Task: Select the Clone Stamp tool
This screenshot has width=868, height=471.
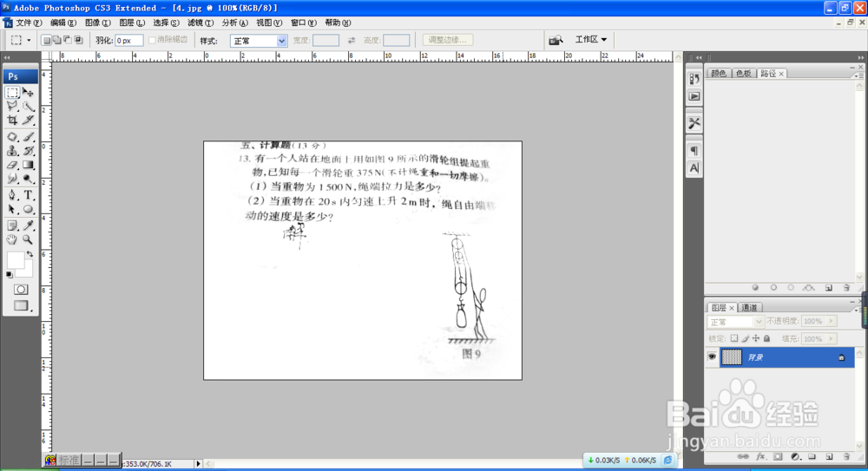Action: coord(12,151)
